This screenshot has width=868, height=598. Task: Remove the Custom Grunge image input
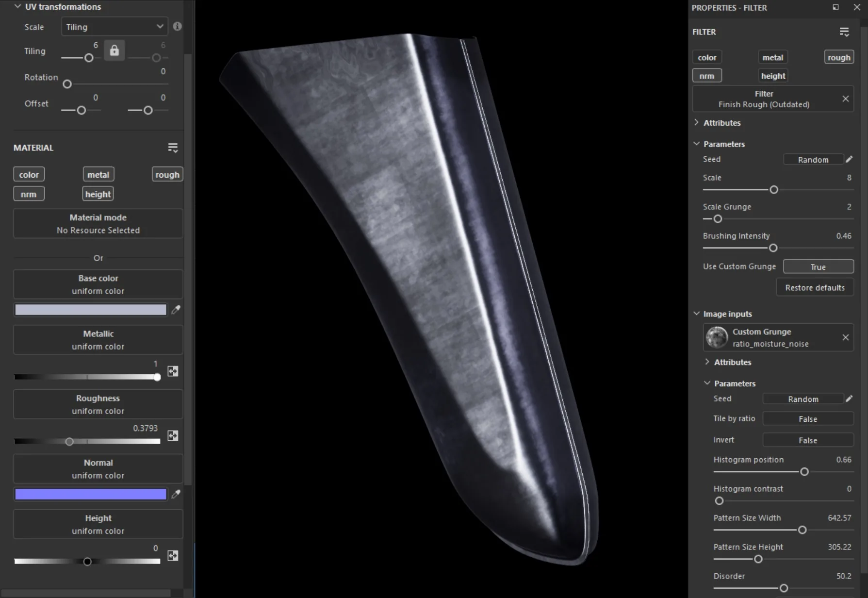coord(846,337)
